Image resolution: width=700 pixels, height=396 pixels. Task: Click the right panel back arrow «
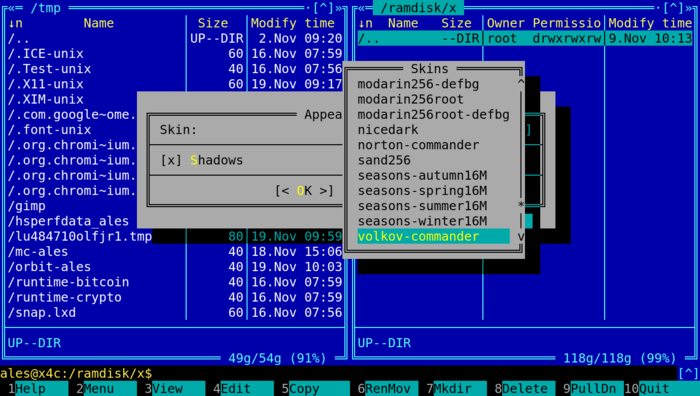click(x=361, y=8)
